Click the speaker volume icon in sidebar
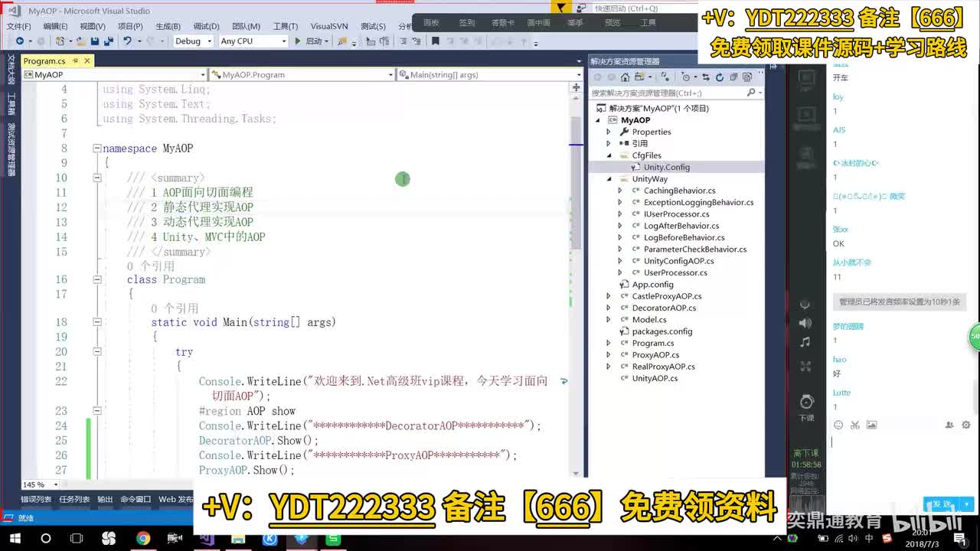This screenshot has height=551, width=980. point(805,323)
